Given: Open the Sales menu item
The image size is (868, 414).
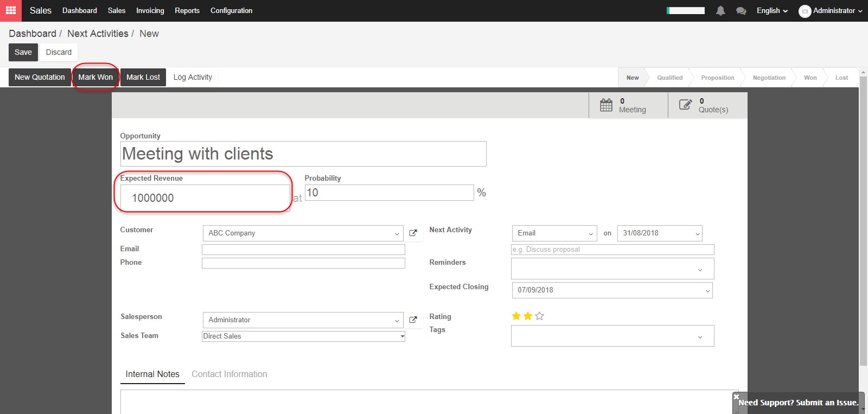Looking at the screenshot, I should (117, 11).
